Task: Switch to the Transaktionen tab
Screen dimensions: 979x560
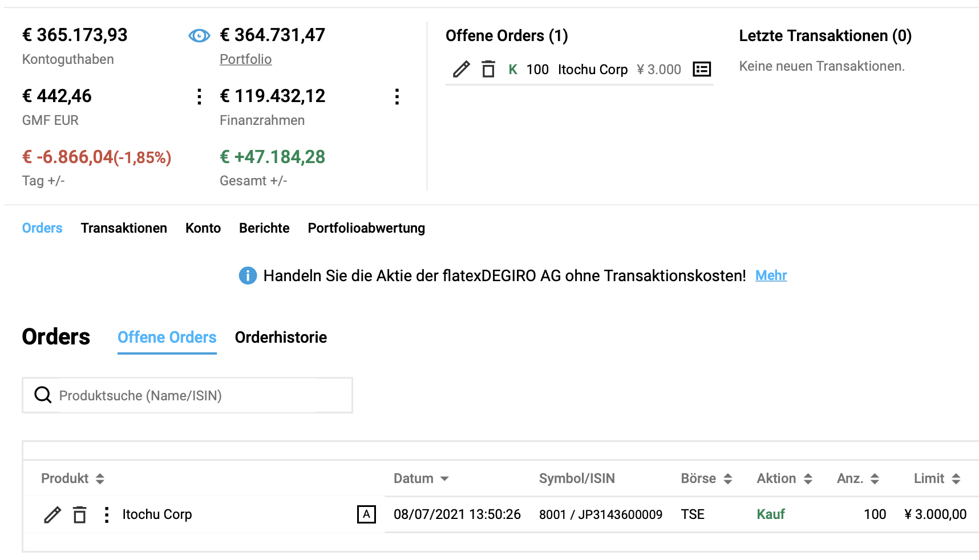Action: click(x=124, y=228)
